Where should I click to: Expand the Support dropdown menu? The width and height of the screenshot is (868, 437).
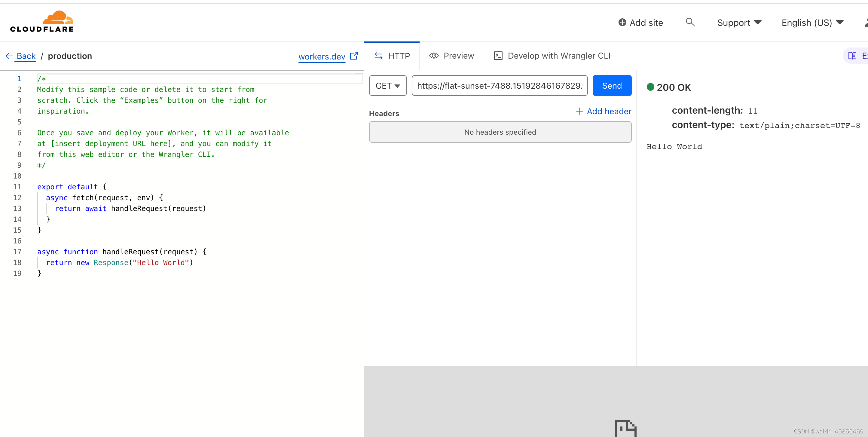click(739, 23)
